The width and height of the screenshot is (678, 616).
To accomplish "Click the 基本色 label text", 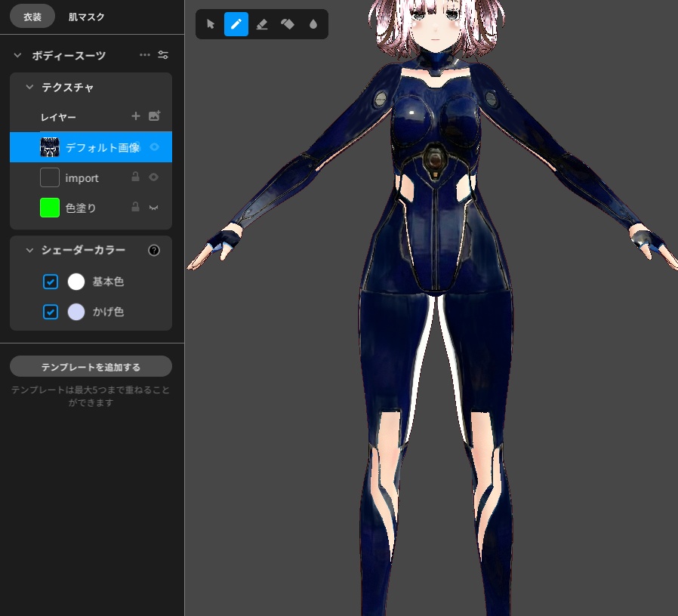I will click(x=108, y=282).
